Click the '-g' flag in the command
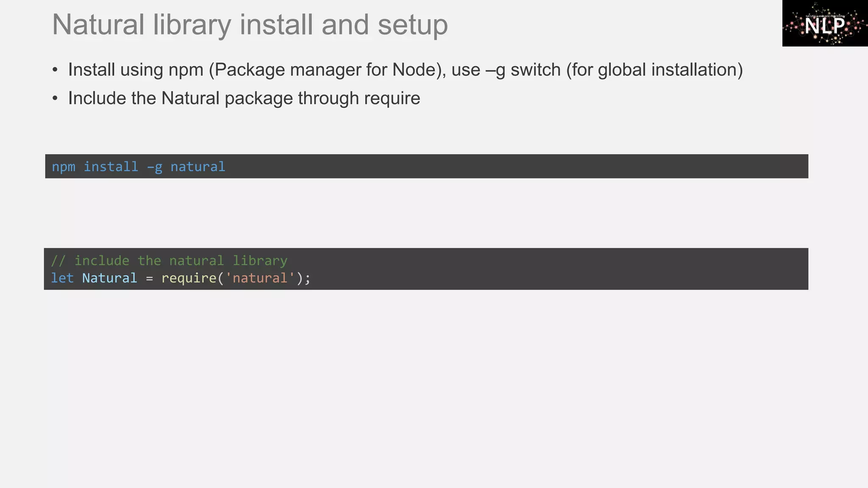 pyautogui.click(x=154, y=167)
